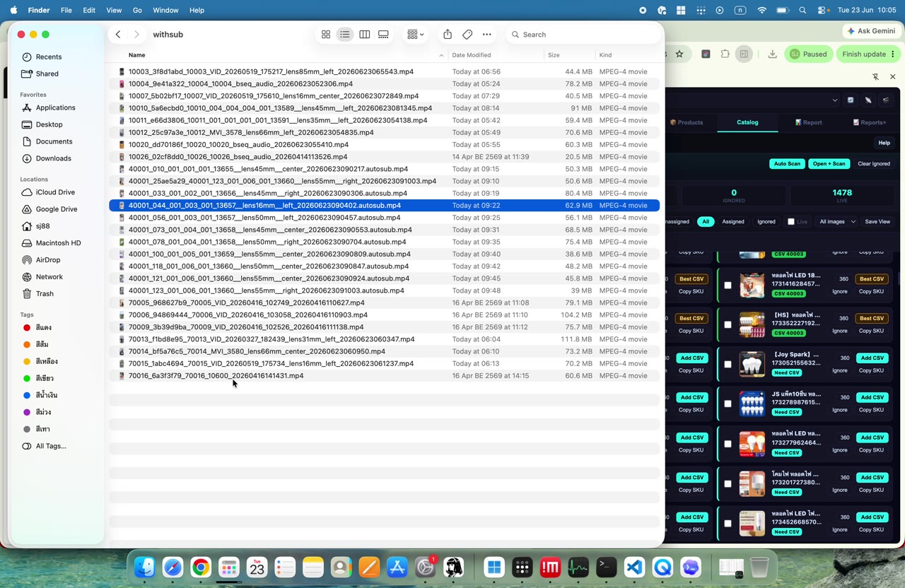Switch Finder to icon view

(326, 35)
